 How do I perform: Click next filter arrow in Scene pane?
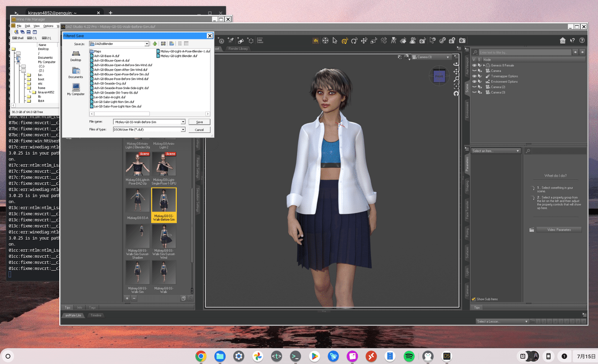[582, 52]
